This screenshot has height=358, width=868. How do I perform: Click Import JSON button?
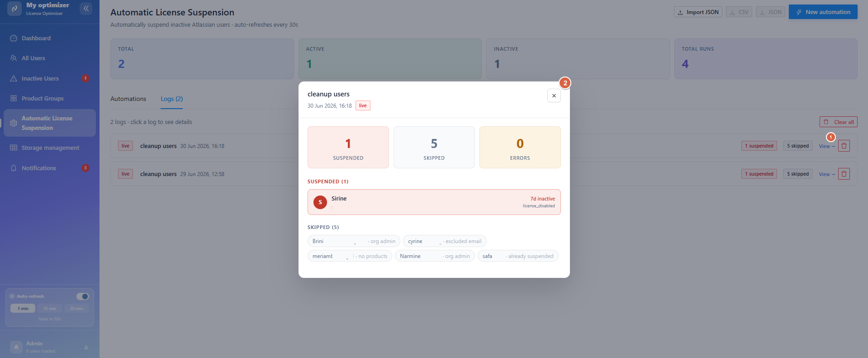coord(698,12)
